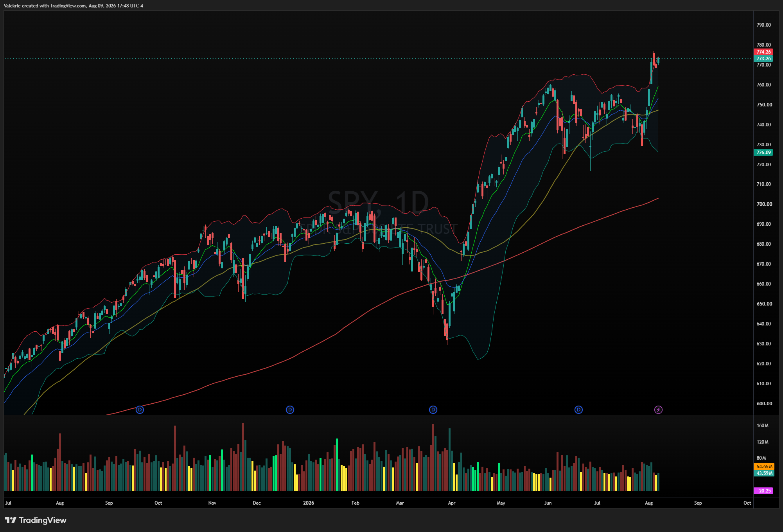Viewport: 783px width, 532px height.
Task: Click the 2026 label on time axis
Action: click(309, 503)
